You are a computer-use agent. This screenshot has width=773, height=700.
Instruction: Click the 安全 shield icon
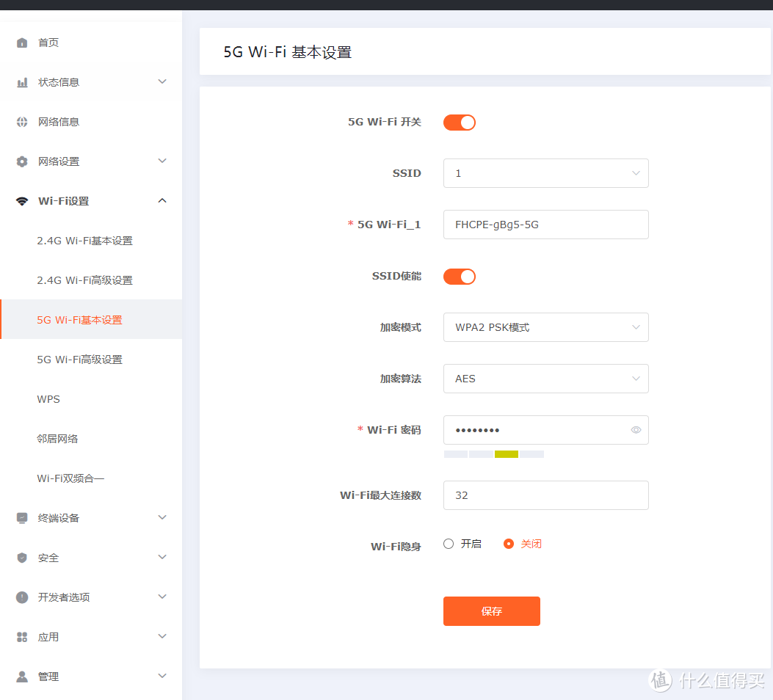23,557
